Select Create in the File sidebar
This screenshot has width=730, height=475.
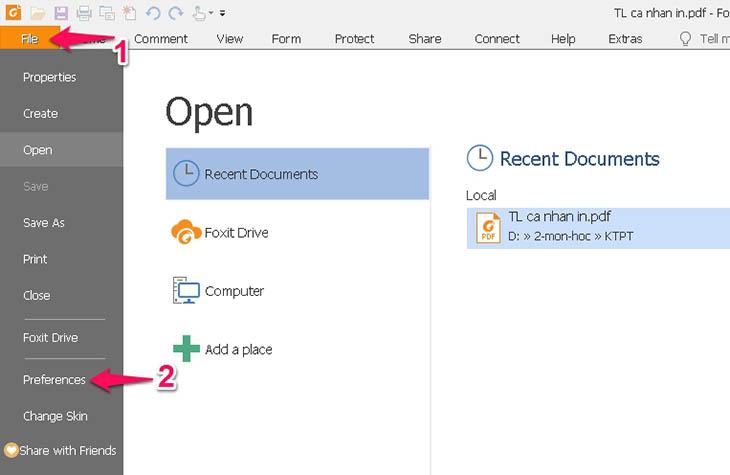[x=41, y=113]
